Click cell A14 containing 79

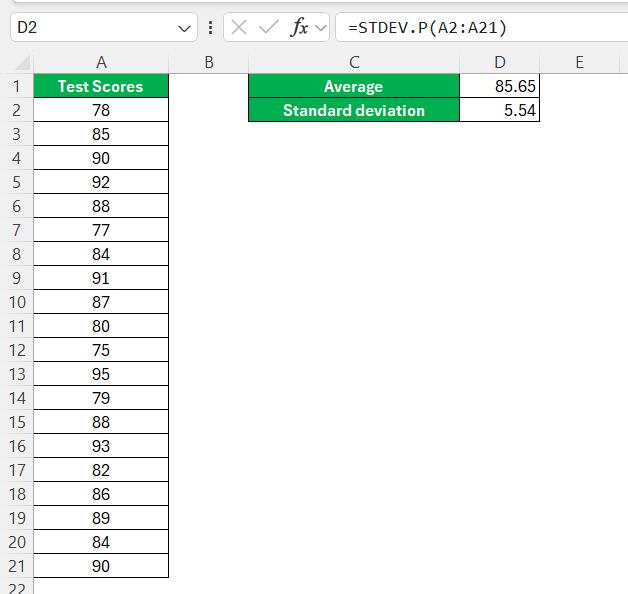101,398
